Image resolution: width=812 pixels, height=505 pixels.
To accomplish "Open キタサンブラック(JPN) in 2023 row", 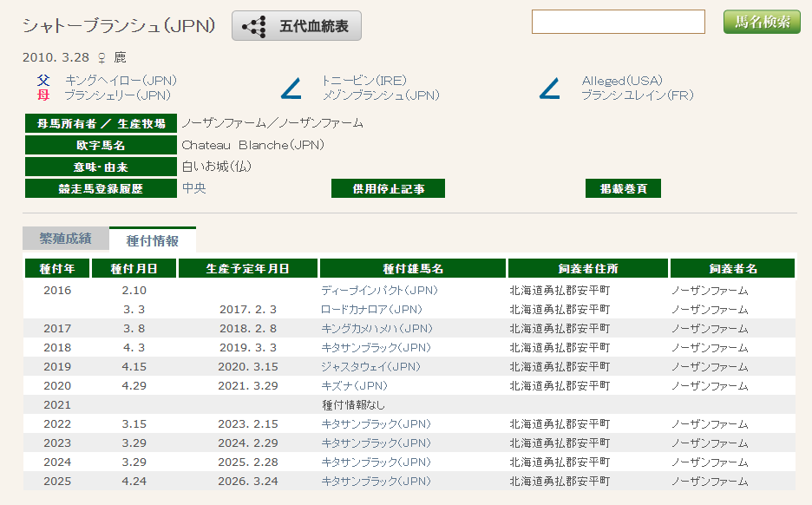I will tap(376, 443).
